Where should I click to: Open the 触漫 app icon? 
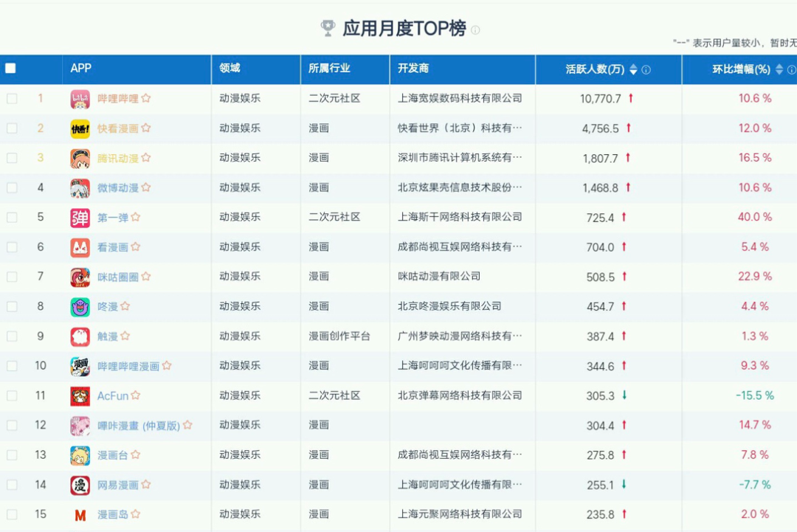point(80,336)
